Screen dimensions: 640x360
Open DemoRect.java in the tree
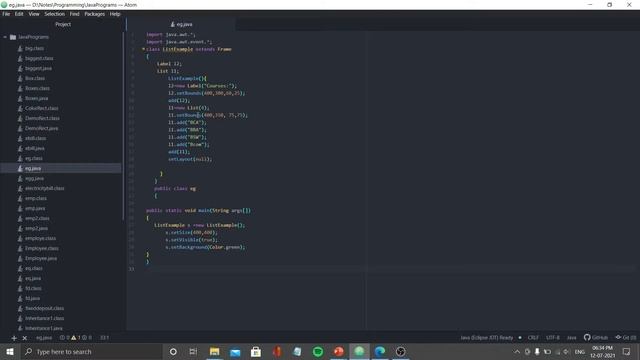tap(41, 129)
